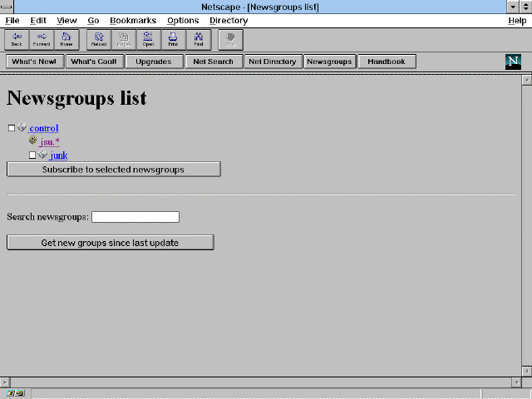Go back with the Back toolbar icon
The width and height of the screenshot is (532, 399).
point(17,40)
